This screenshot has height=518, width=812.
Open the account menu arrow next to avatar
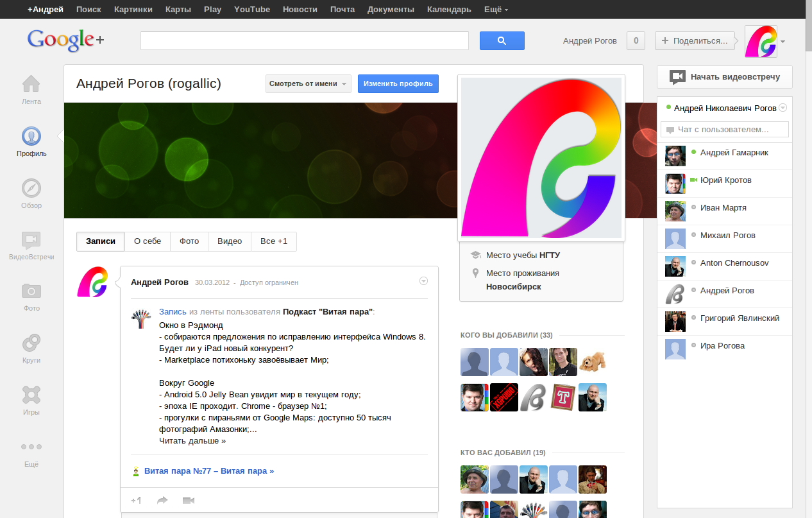coord(783,42)
